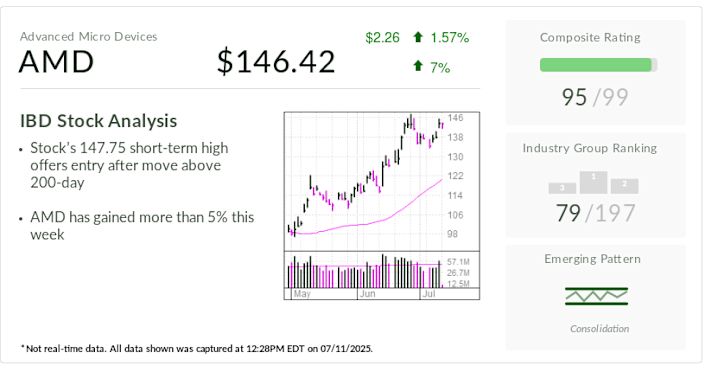Click the Jul label on the chart axis
Image resolution: width=705 pixels, height=372 pixels.
tap(429, 294)
